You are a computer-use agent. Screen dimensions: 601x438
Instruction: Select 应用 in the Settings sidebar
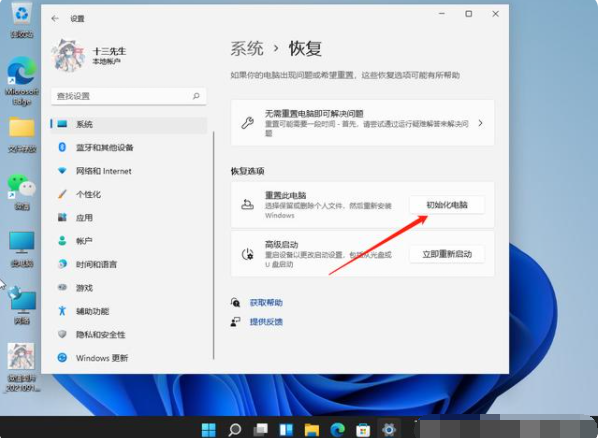(84, 218)
